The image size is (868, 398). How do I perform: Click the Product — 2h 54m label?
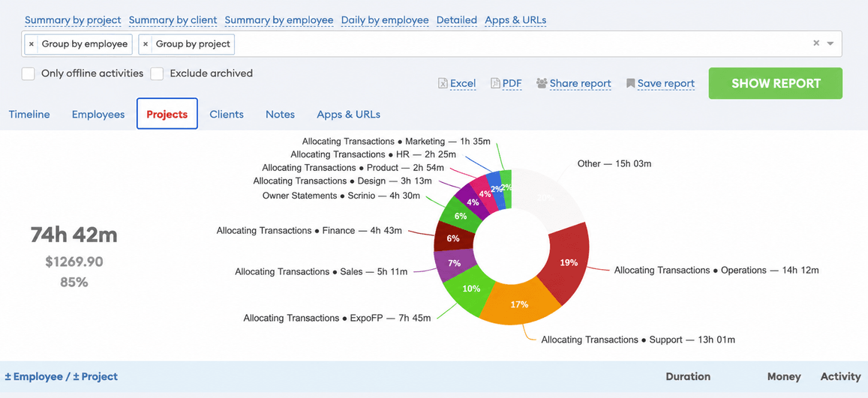click(354, 167)
